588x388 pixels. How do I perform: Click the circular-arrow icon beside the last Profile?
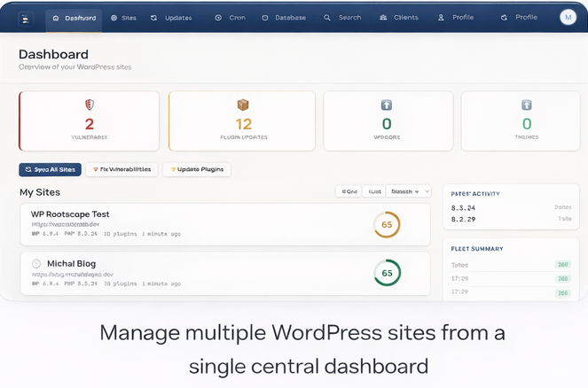click(x=504, y=18)
